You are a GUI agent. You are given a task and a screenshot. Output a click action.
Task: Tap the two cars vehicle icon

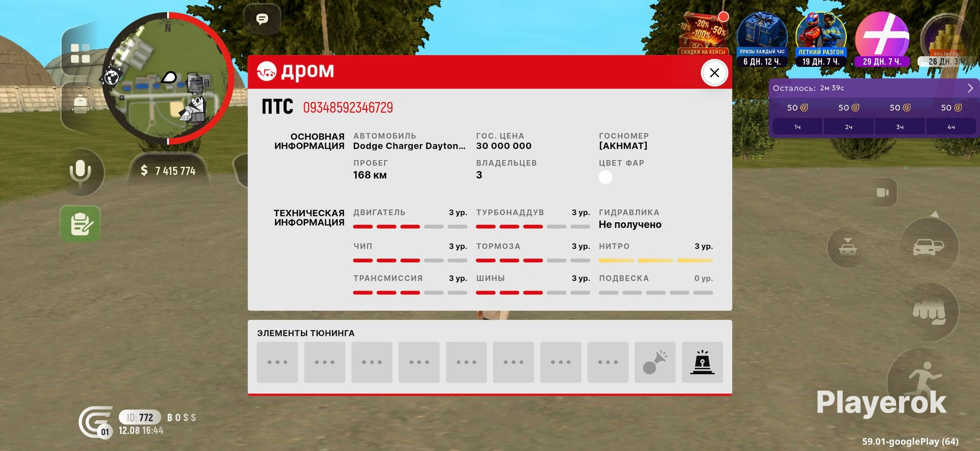(x=928, y=247)
